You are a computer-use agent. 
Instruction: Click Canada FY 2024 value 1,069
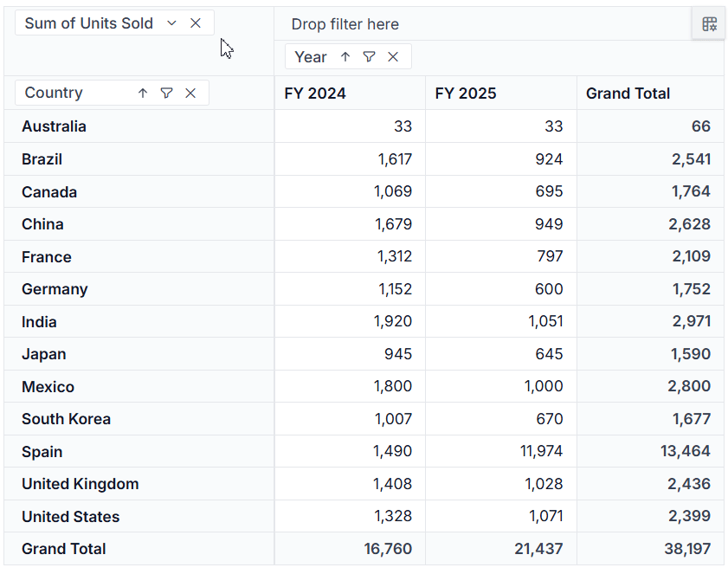[350, 192]
